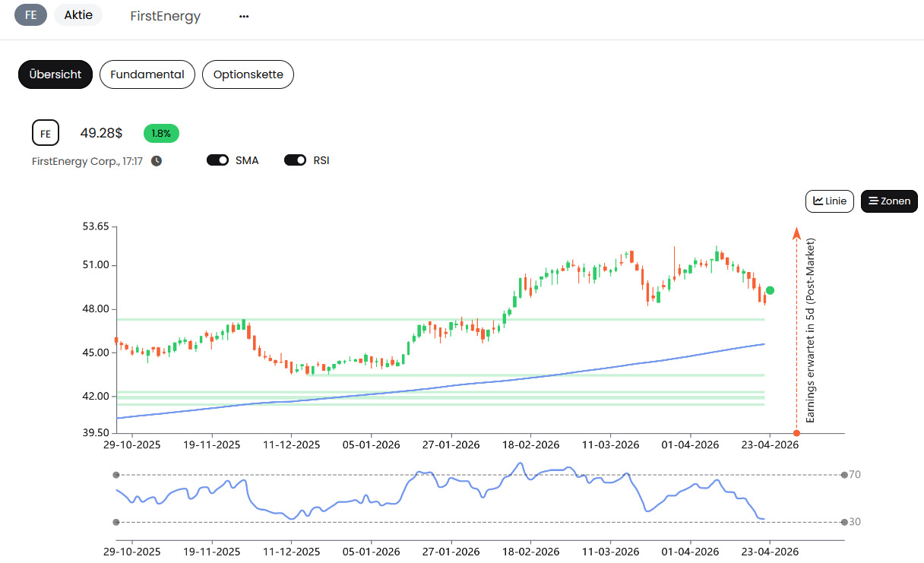Click the RSI 70 level handle on left

[x=116, y=475]
